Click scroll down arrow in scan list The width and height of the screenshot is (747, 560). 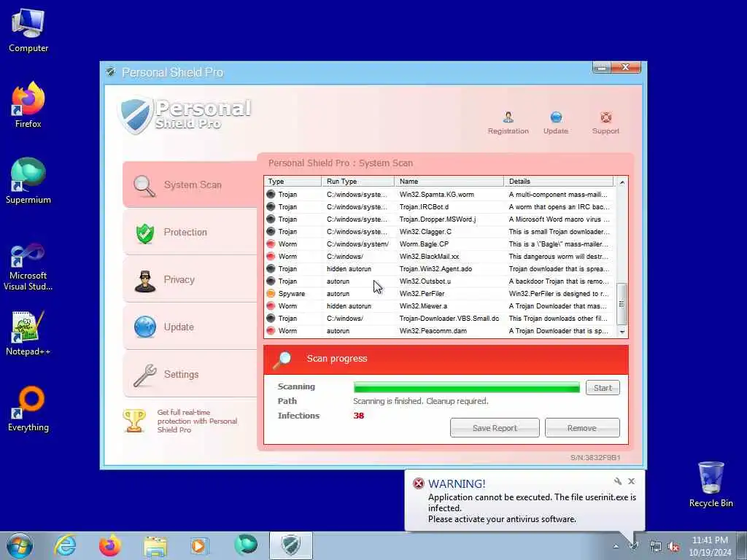[x=622, y=332]
